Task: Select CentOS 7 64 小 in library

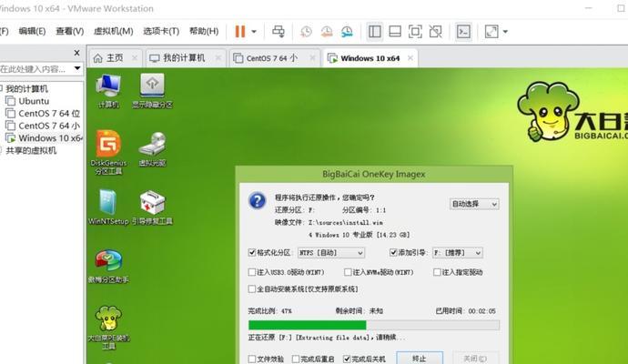Action: pos(49,126)
